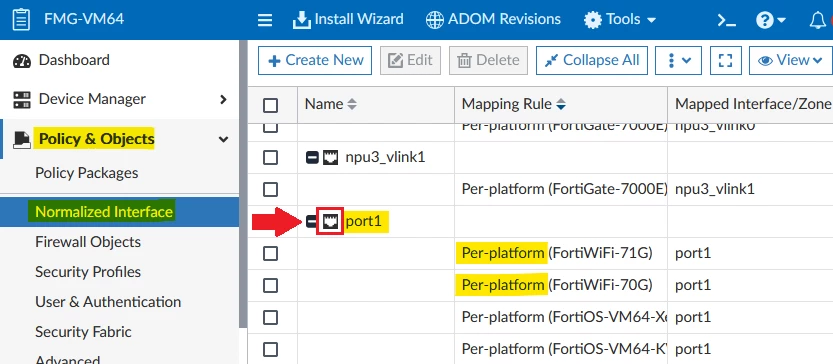833x364 pixels.
Task: Select Per-platform (FortiOS-VM64-K mapping rule
Action: pyautogui.click(x=564, y=349)
